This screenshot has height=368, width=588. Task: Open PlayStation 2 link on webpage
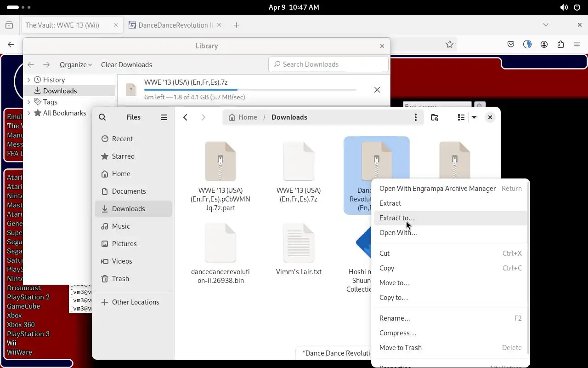point(28,297)
